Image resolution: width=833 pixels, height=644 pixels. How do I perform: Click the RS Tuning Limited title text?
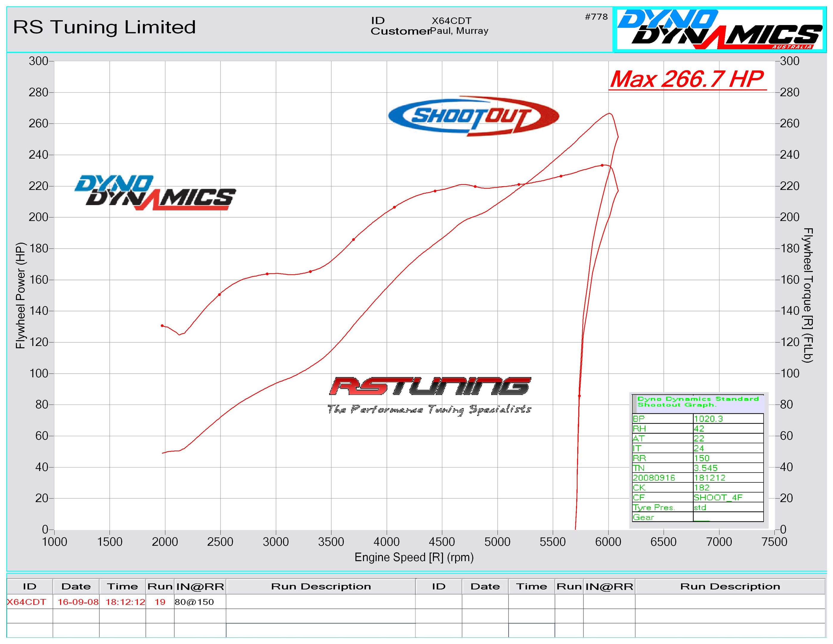pos(105,27)
